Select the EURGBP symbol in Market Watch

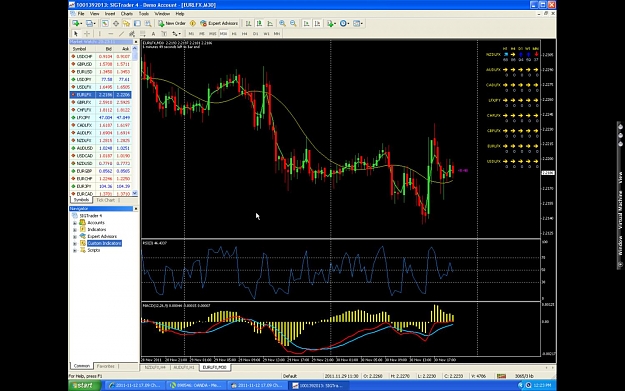pyautogui.click(x=85, y=171)
